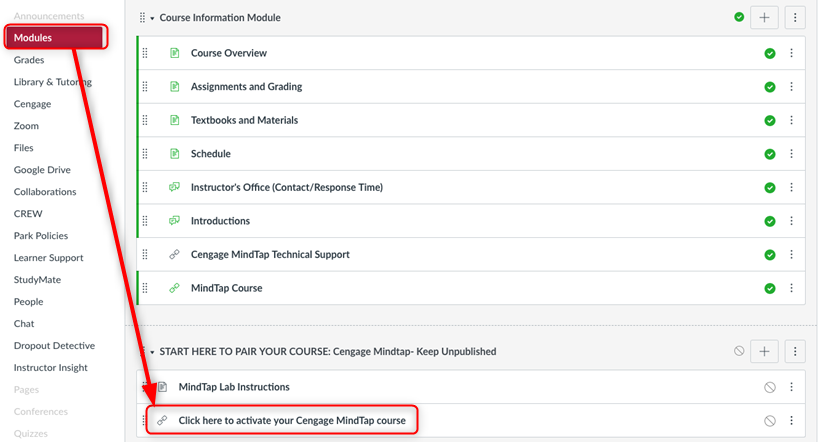Collapse the Course Information Module
The height and width of the screenshot is (442, 826).
[x=152, y=18]
